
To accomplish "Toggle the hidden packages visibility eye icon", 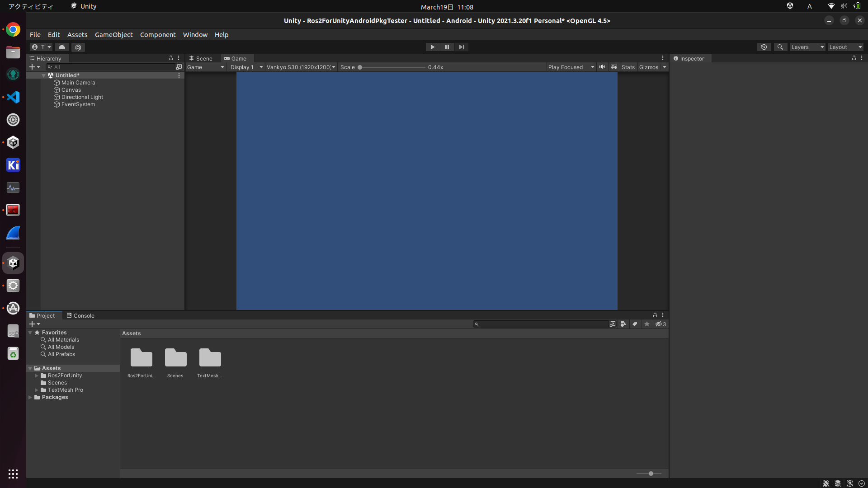I will tap(659, 324).
